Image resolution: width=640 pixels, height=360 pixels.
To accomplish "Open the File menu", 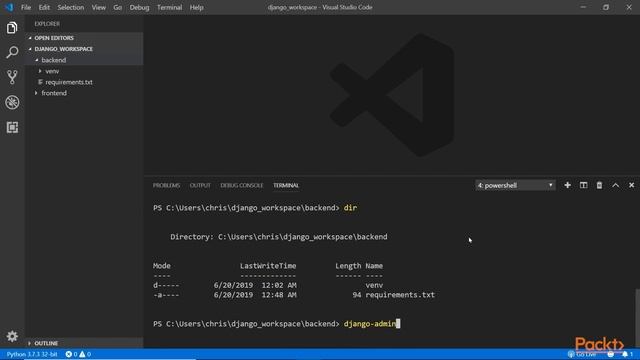I will 26,7.
